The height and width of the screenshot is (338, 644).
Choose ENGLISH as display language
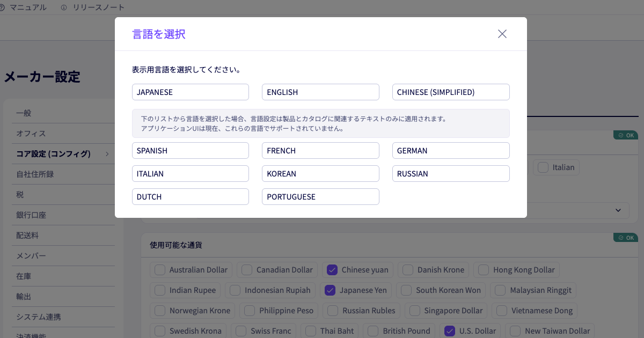tap(320, 92)
